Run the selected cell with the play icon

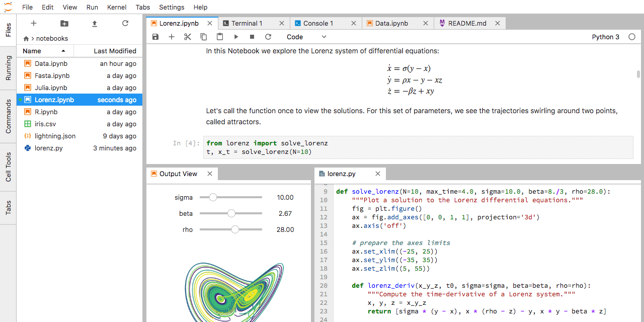pos(236,37)
